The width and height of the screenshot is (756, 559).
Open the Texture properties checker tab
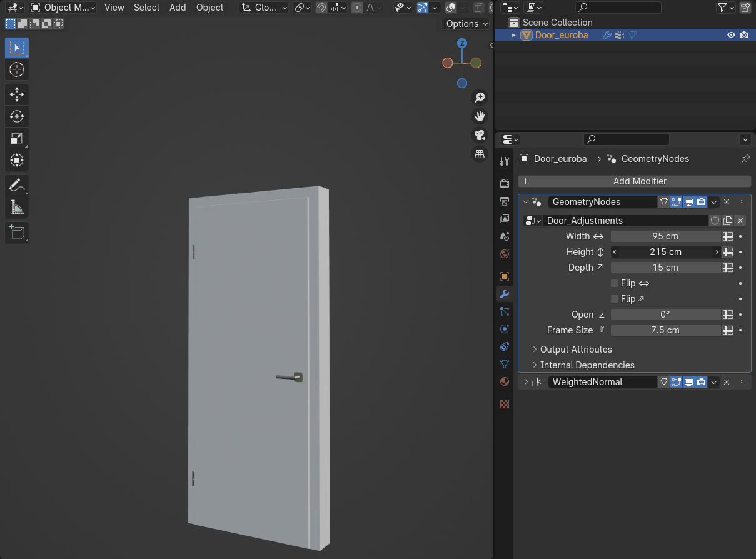pos(505,404)
